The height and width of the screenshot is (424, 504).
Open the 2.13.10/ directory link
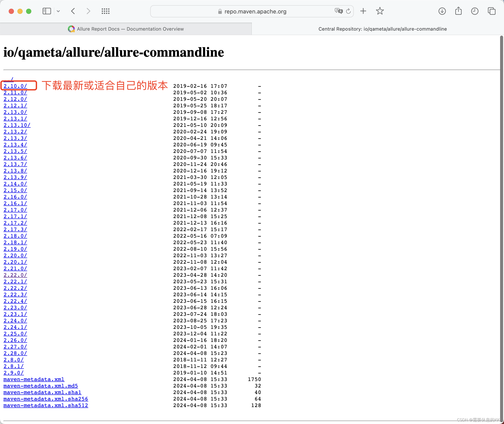[x=17, y=125]
